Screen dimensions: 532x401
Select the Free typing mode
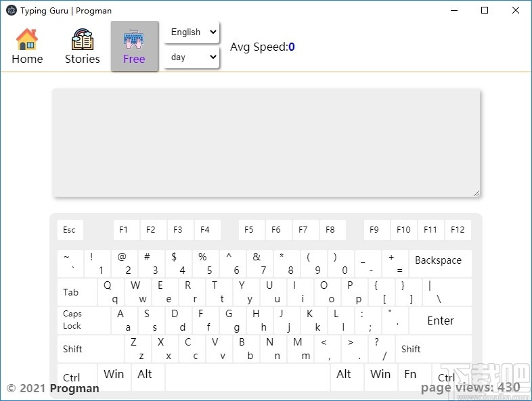coord(135,47)
